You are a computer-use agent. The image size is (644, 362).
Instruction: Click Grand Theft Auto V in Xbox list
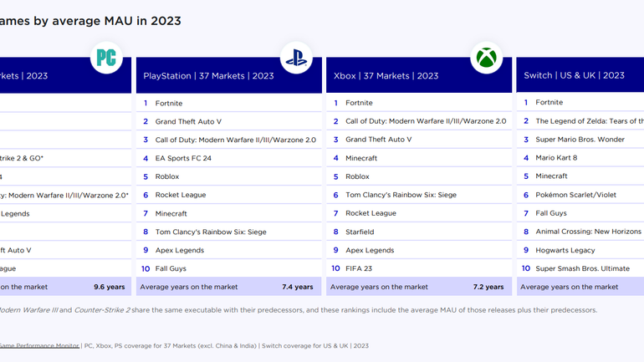point(419,140)
